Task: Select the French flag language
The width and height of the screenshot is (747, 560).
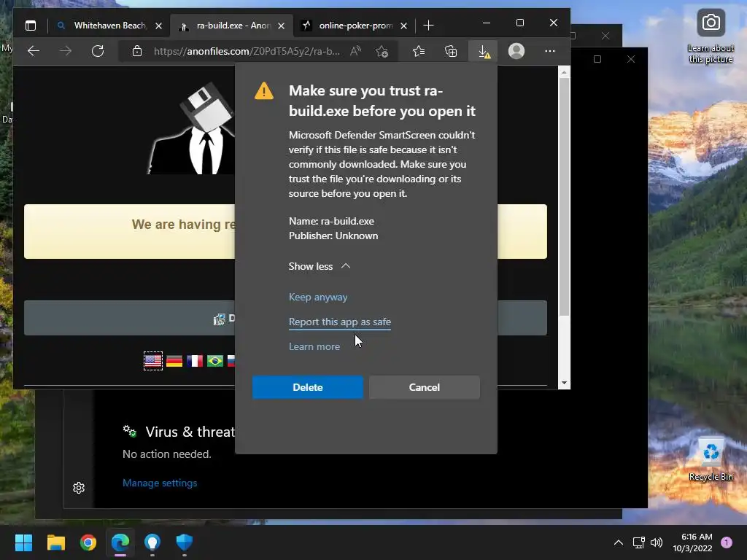Action: (194, 361)
